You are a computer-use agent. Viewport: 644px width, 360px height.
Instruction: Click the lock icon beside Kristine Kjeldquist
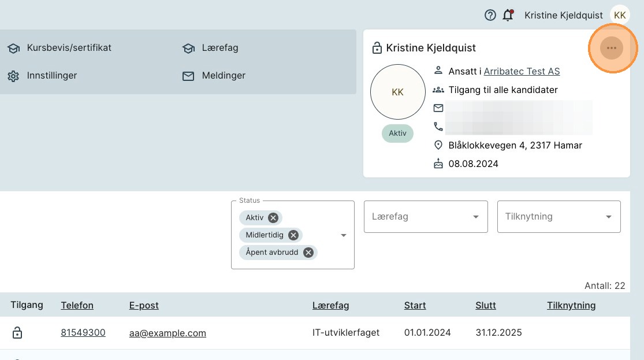coord(377,49)
